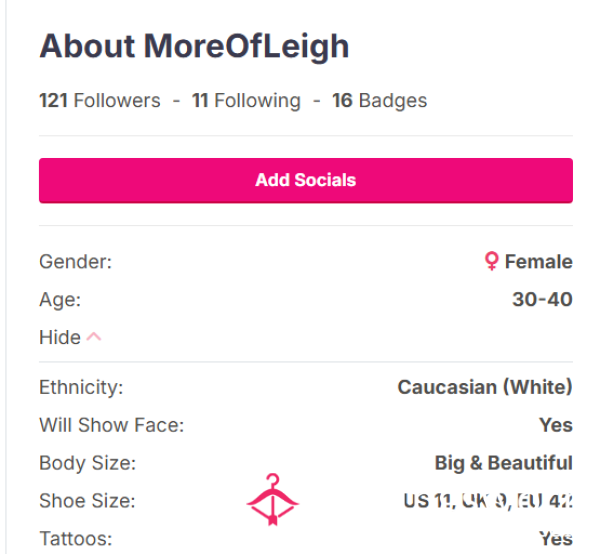Collapse details with the Hide chevron

pyautogui.click(x=94, y=337)
